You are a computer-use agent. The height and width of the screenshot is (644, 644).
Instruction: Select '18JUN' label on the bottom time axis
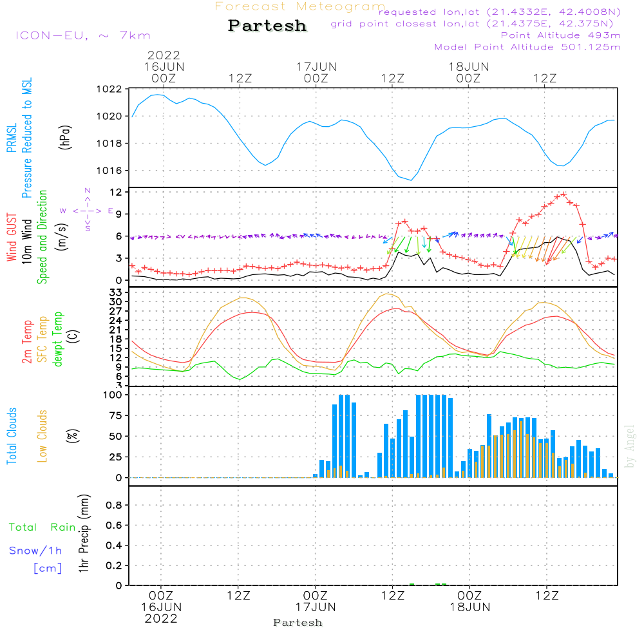click(x=470, y=607)
